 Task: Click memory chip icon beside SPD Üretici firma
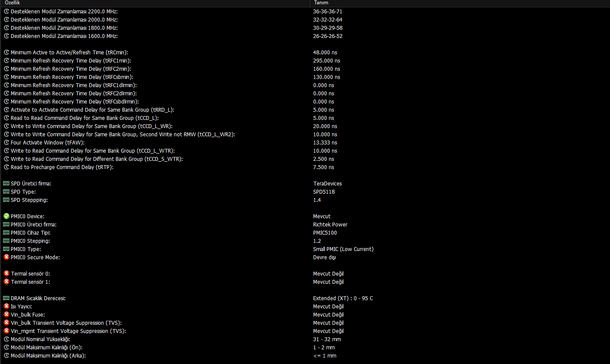click(x=6, y=184)
